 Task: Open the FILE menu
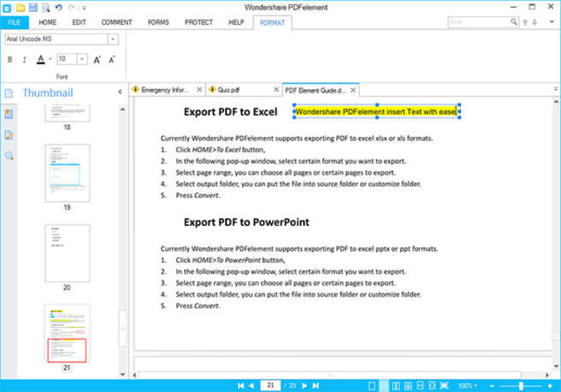pos(14,22)
